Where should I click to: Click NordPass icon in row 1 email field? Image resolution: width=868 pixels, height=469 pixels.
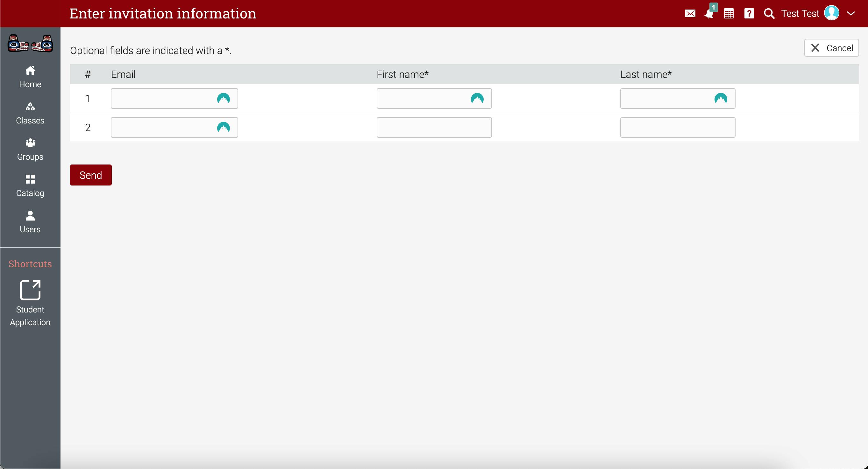point(224,98)
